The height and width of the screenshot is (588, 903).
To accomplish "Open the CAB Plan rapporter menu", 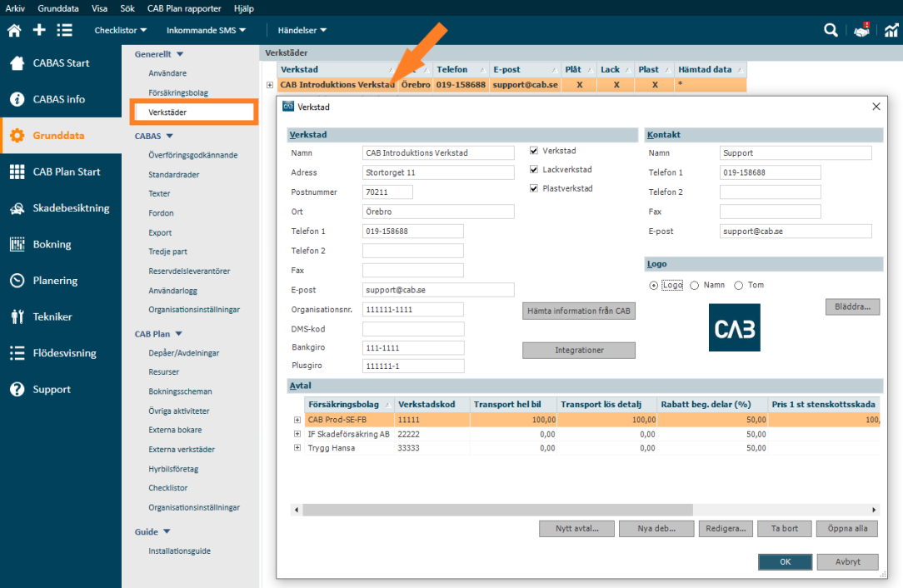I will [x=184, y=8].
